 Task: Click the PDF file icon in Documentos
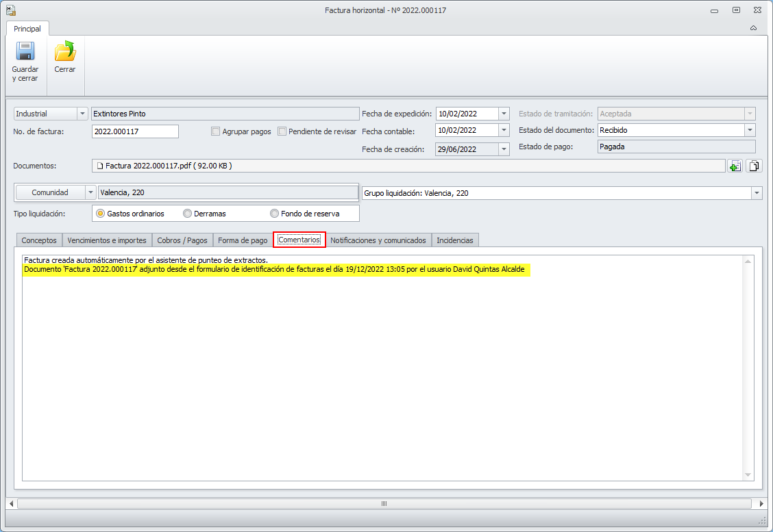tap(100, 166)
